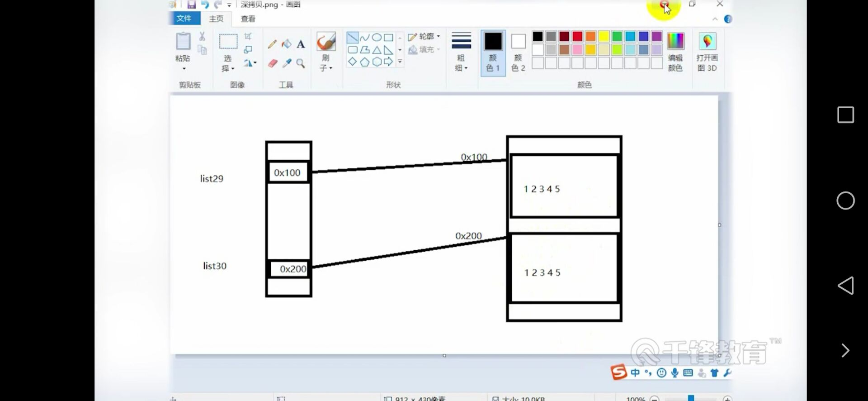Viewport: 868px width, 401px height.
Task: Select the Pencil tool
Action: click(272, 44)
